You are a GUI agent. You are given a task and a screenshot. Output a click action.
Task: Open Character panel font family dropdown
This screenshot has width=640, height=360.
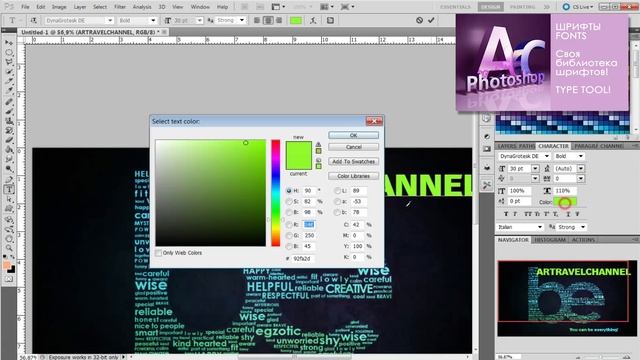coord(547,156)
